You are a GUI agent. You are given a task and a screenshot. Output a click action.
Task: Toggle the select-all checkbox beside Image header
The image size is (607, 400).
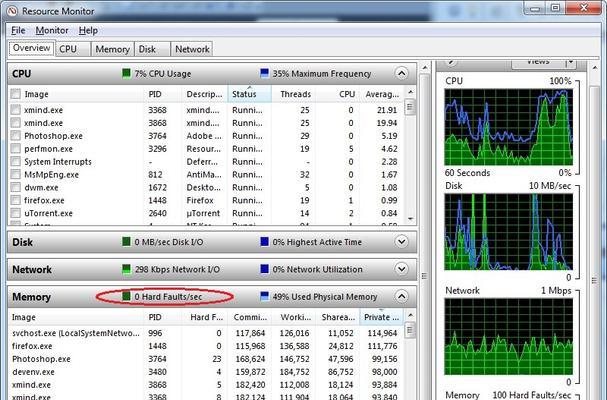[x=15, y=94]
